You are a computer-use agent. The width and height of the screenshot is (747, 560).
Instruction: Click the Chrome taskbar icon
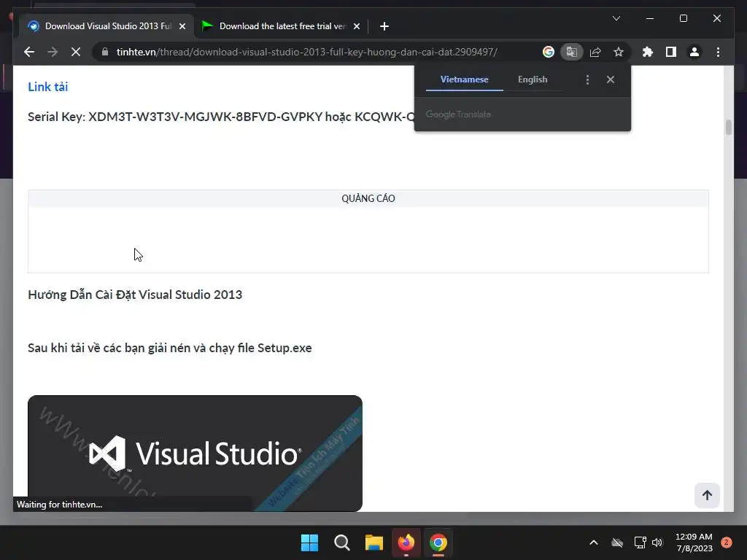pyautogui.click(x=438, y=542)
